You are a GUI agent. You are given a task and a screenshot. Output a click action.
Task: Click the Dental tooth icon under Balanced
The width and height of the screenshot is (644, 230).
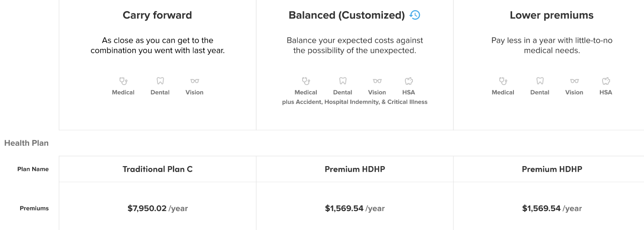[343, 81]
